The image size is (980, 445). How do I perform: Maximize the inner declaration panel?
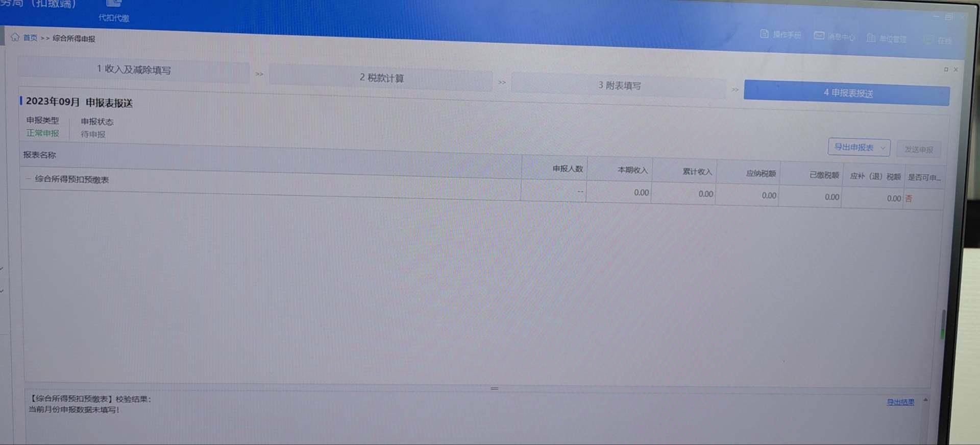(946, 69)
